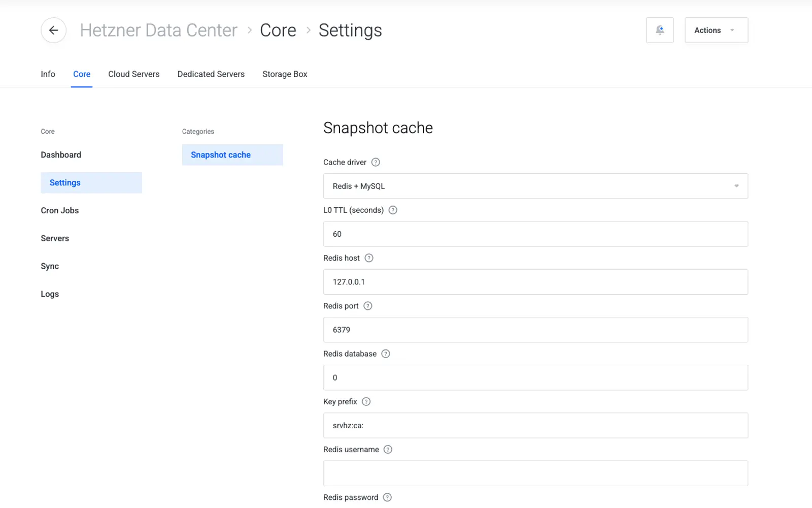The height and width of the screenshot is (508, 812).
Task: Open the notifications bell
Action: click(660, 30)
